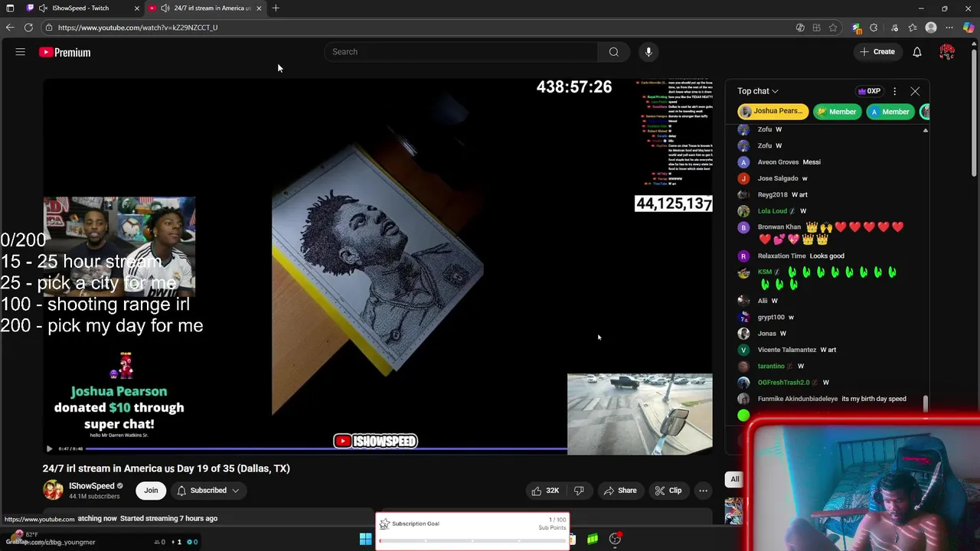Viewport: 980px width, 551px height.
Task: Focus the YouTube search field
Action: [x=461, y=52]
